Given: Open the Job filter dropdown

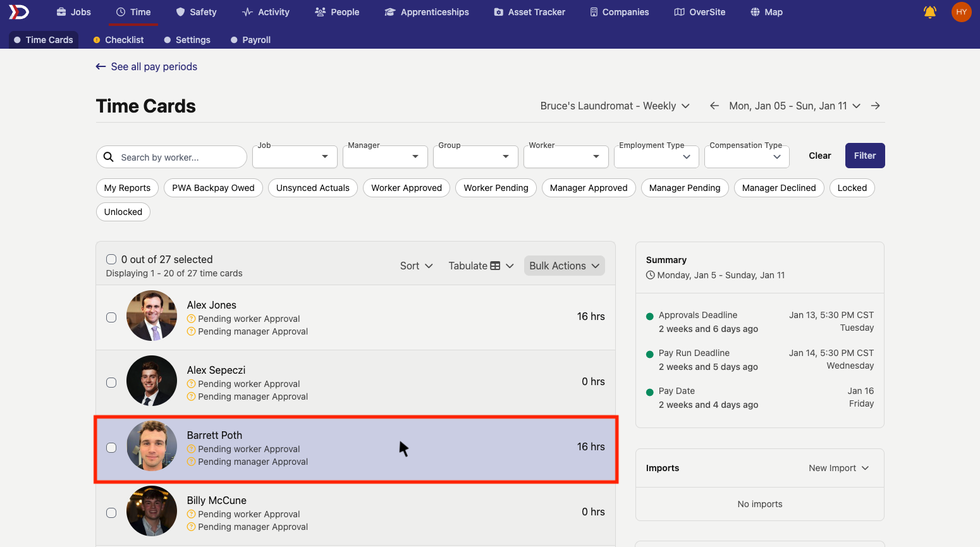Looking at the screenshot, I should [x=295, y=157].
